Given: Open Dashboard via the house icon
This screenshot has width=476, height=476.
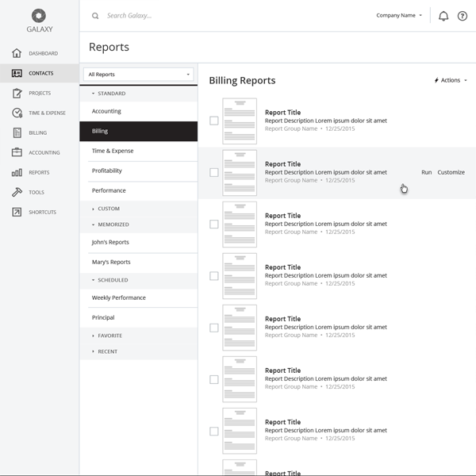Looking at the screenshot, I should [17, 53].
